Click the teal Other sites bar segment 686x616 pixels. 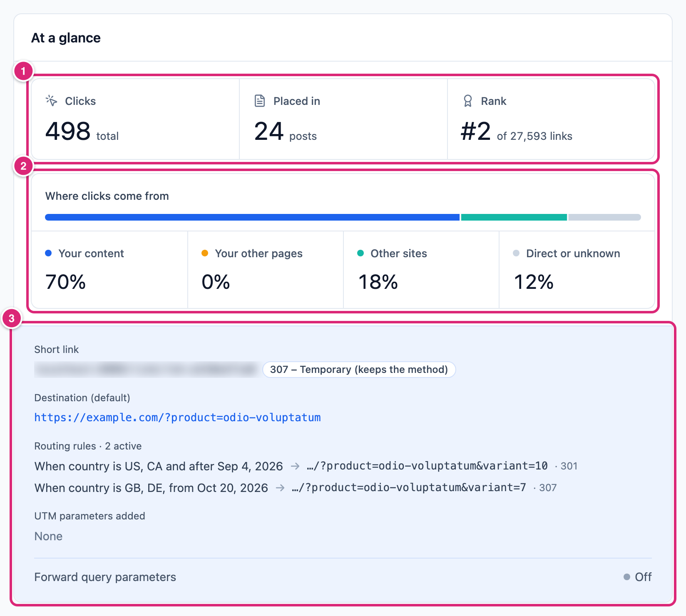(x=514, y=217)
